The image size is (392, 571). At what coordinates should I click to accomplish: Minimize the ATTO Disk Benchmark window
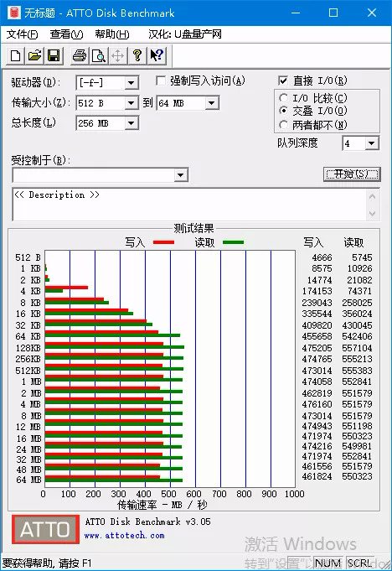[296, 13]
